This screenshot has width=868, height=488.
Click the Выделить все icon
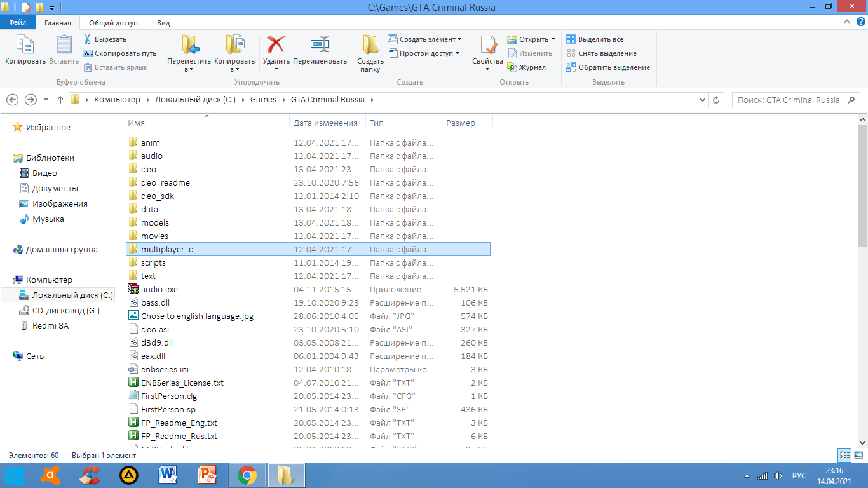pos(571,39)
